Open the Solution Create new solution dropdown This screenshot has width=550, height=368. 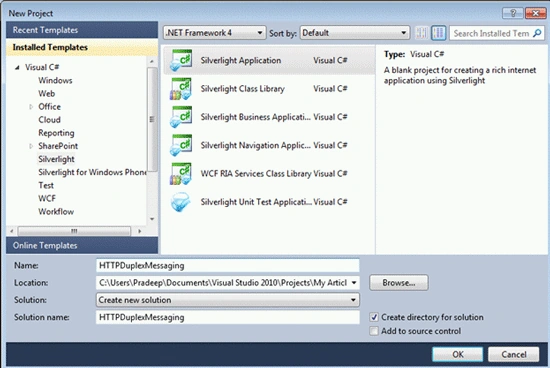(228, 300)
